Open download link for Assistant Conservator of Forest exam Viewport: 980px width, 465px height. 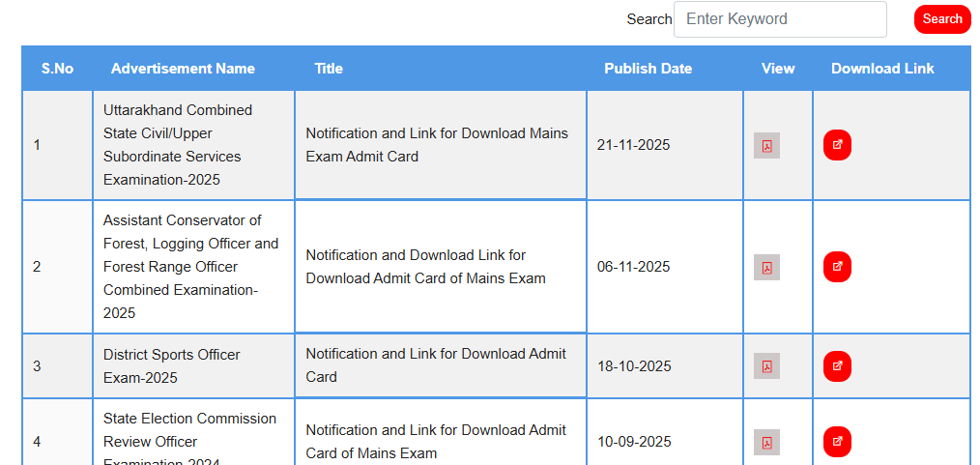click(837, 267)
